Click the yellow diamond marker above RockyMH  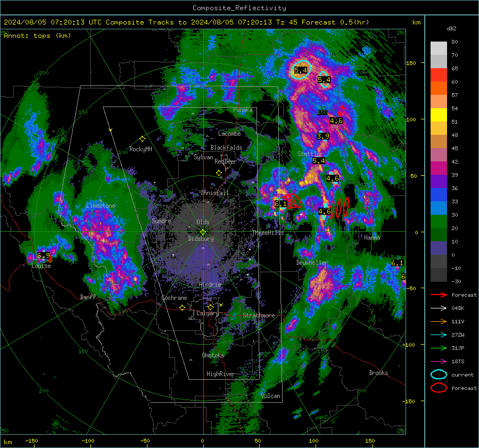pyautogui.click(x=142, y=139)
